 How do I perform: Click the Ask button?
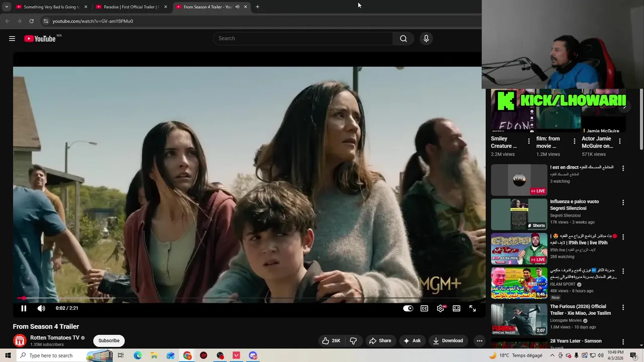(412, 340)
